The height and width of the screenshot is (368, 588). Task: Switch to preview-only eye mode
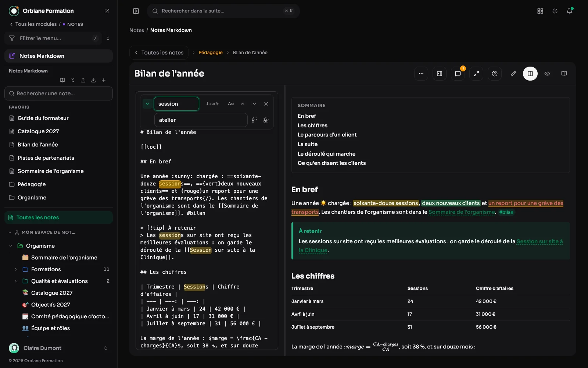(547, 74)
